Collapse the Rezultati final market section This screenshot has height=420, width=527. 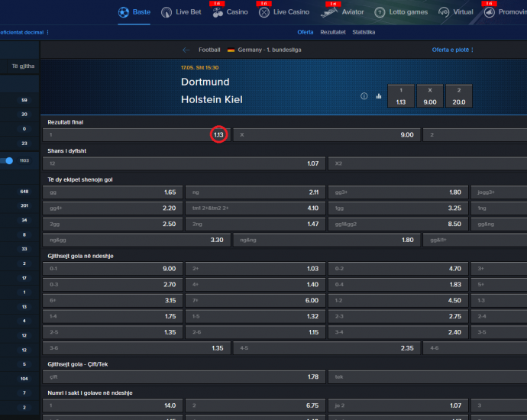click(65, 121)
